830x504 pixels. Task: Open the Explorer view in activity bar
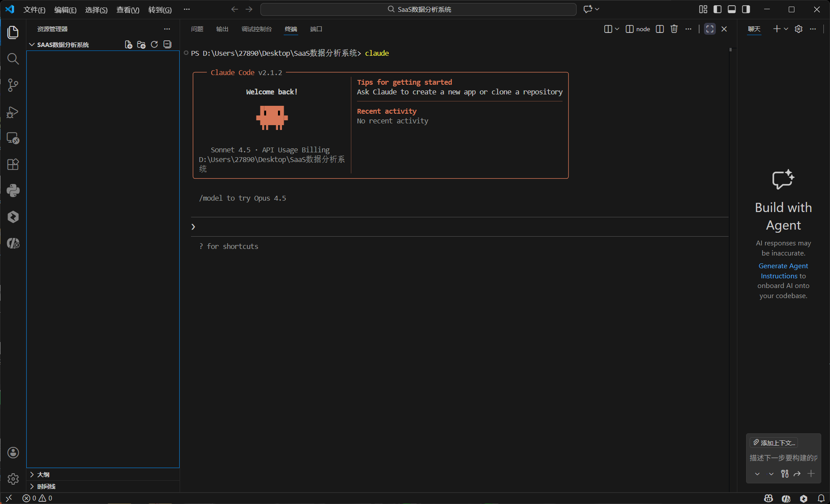(x=13, y=32)
